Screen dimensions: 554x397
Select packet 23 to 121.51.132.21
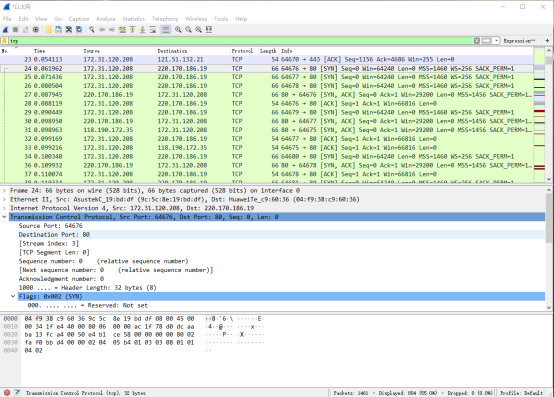[267, 59]
